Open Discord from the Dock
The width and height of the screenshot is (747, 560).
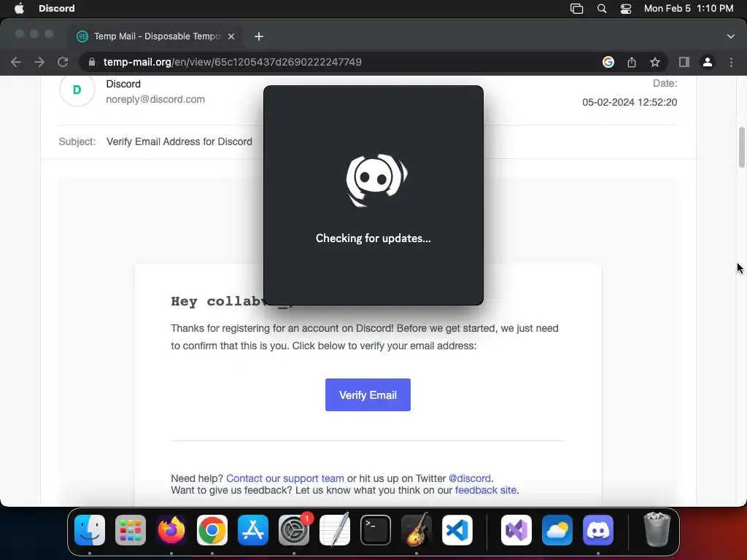tap(598, 530)
